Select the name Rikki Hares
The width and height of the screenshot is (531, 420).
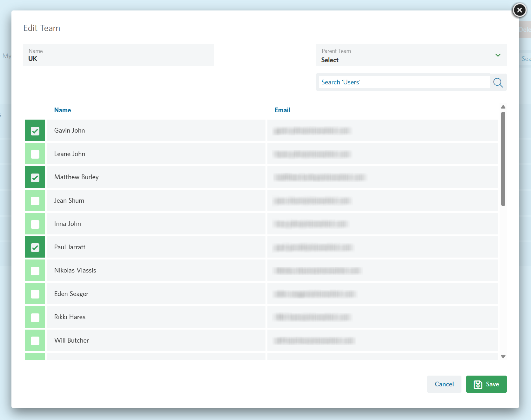click(70, 317)
